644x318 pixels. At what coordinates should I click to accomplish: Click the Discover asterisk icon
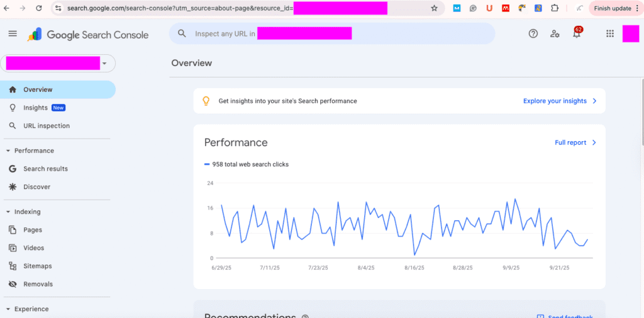[x=13, y=187]
